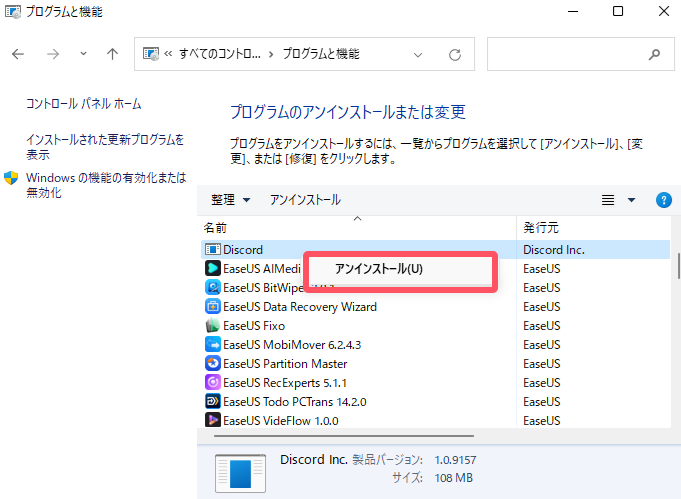Click the EaseUS MobiMover icon
This screenshot has width=681, height=499.
212,345
